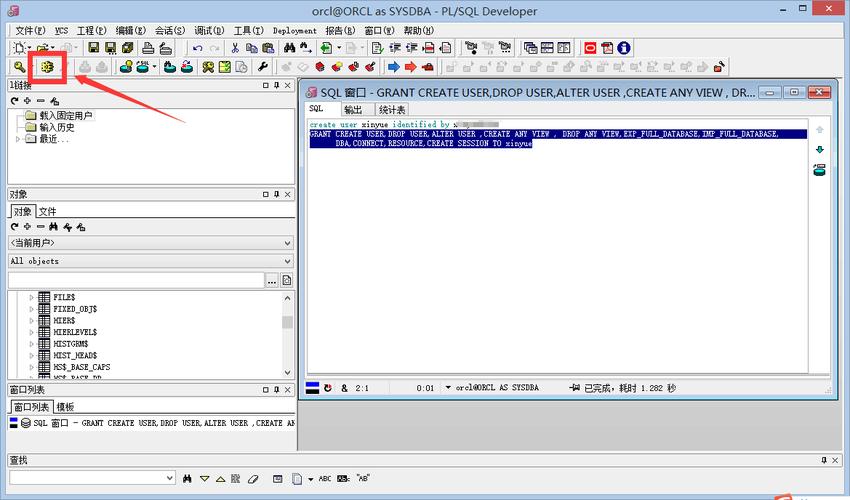850x500 pixels.
Task: Click the red Oracle logo icon
Action: [x=590, y=48]
